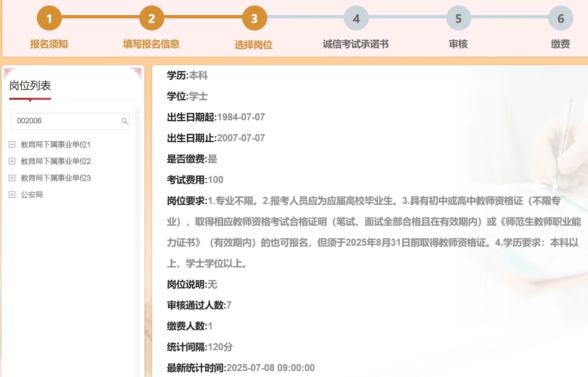
Task: Click the 岗位列表 vertical scrollbar
Action: (137, 242)
